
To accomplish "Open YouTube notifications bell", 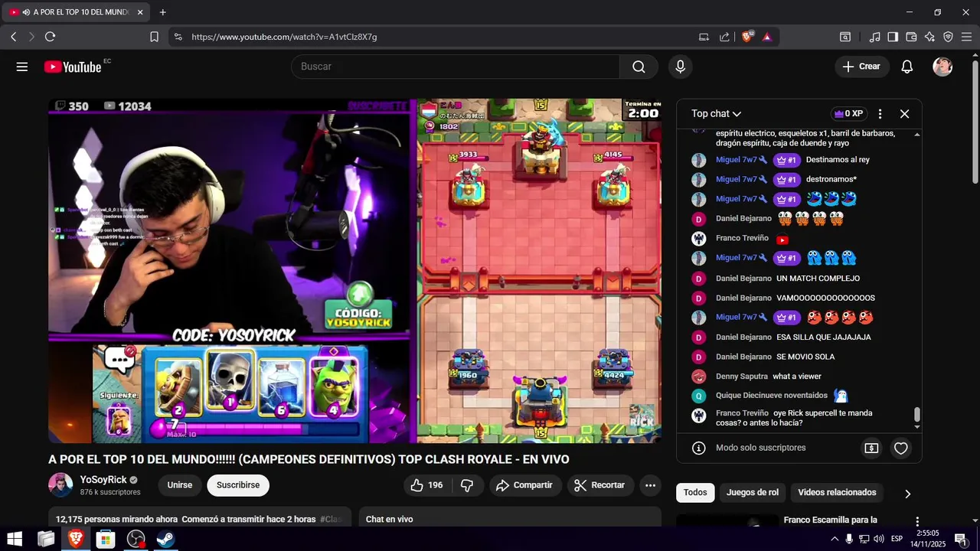I will point(906,67).
